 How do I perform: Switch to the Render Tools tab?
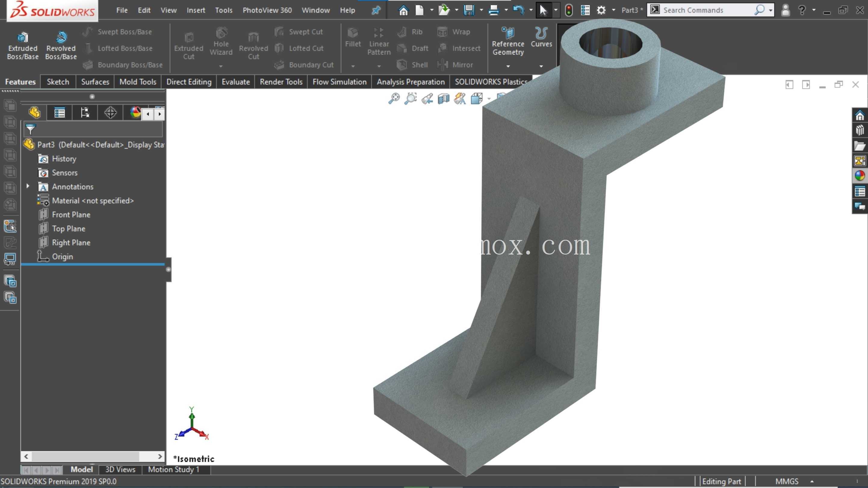pyautogui.click(x=281, y=82)
